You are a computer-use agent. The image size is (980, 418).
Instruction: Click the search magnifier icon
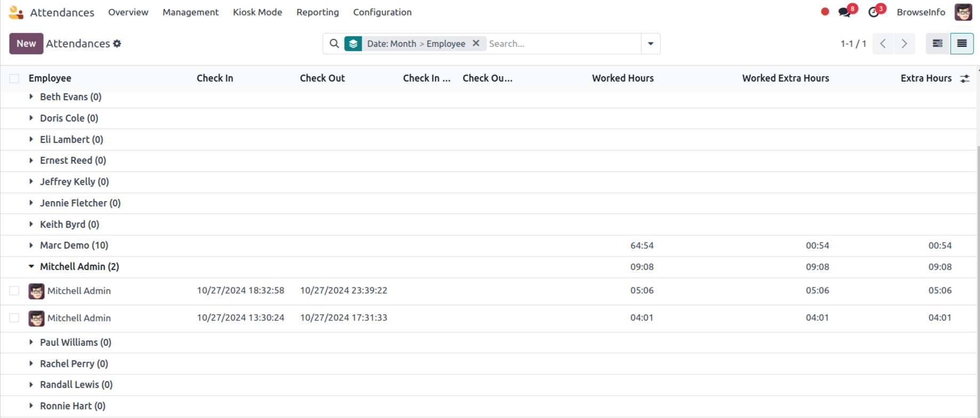[x=334, y=44]
